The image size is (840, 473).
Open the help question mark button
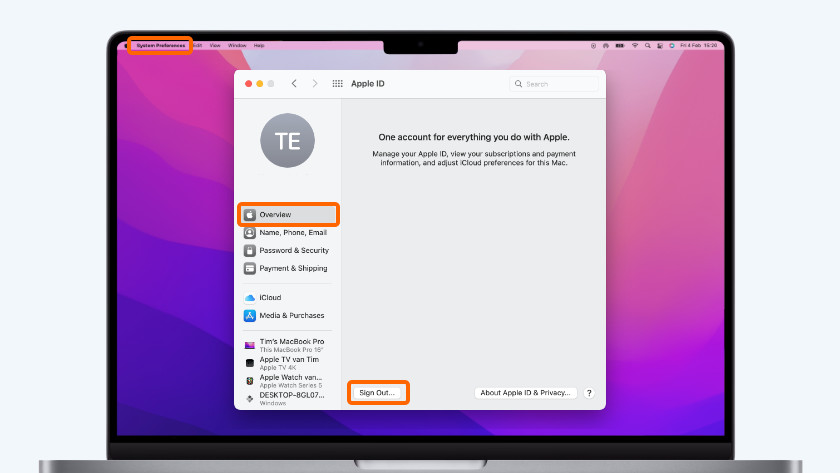pyautogui.click(x=589, y=393)
